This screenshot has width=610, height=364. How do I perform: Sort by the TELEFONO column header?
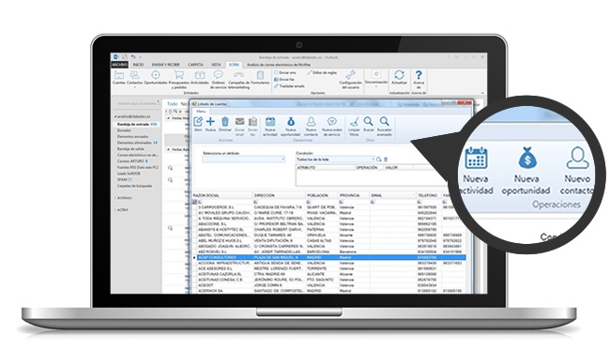428,195
